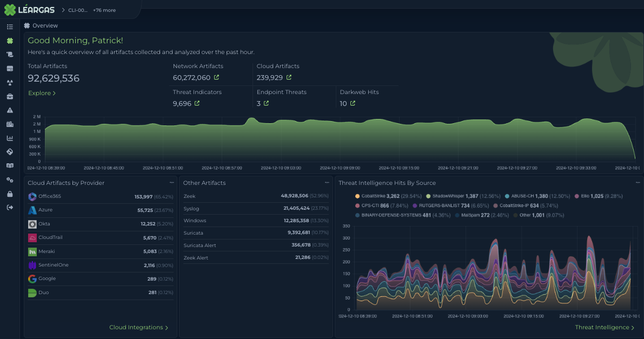
Task: Open the list menu icon in sidebar
Action: 10,26
